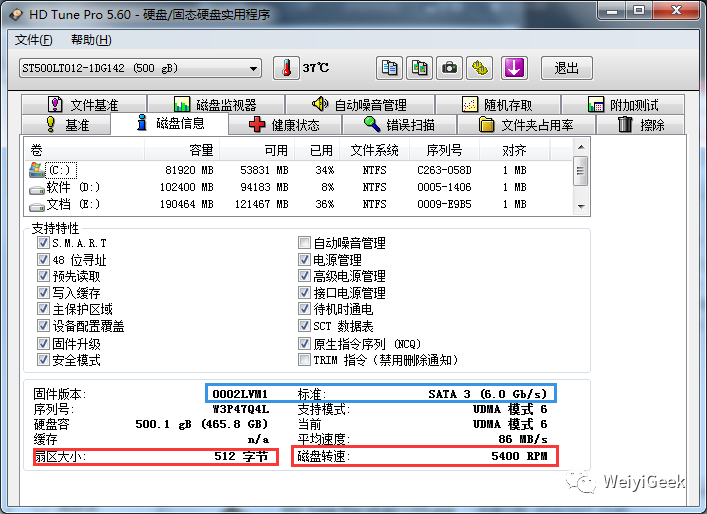Switch to the 健康状态 tab
Viewport: 707px width, 514px height.
[x=285, y=124]
